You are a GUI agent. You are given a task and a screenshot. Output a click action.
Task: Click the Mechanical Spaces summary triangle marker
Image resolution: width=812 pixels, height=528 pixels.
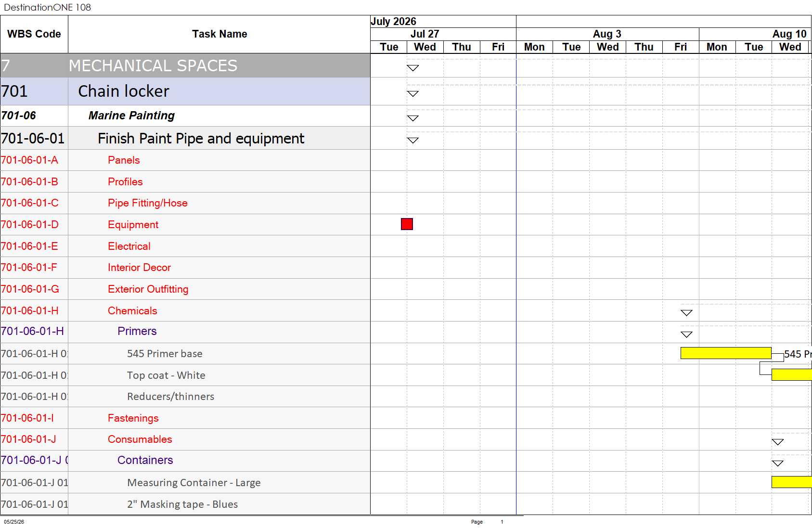tap(413, 68)
